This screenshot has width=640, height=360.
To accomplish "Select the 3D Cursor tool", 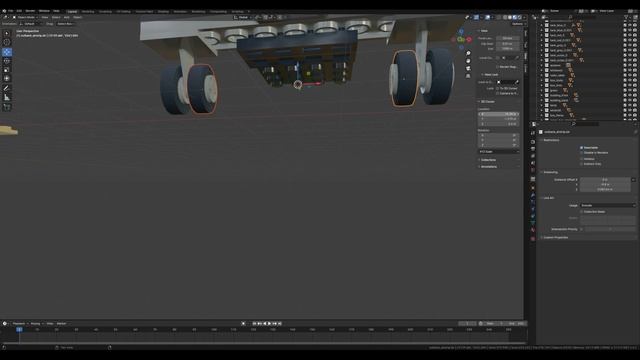I will (7, 42).
